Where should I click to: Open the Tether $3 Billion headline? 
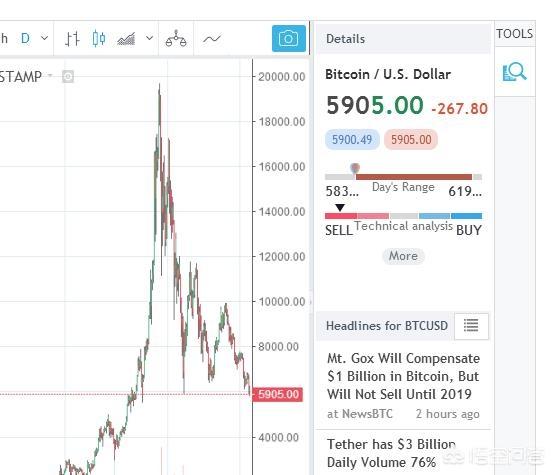pyautogui.click(x=391, y=453)
